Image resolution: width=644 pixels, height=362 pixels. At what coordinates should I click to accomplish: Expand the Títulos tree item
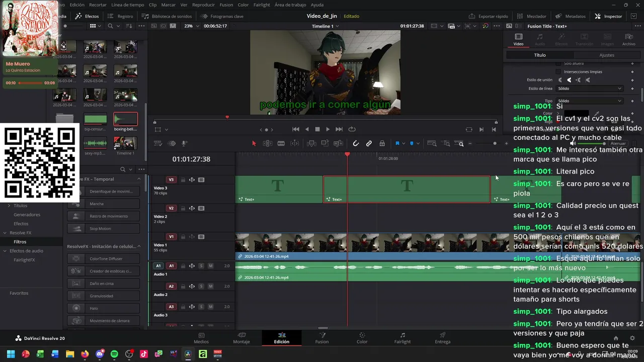point(9,206)
